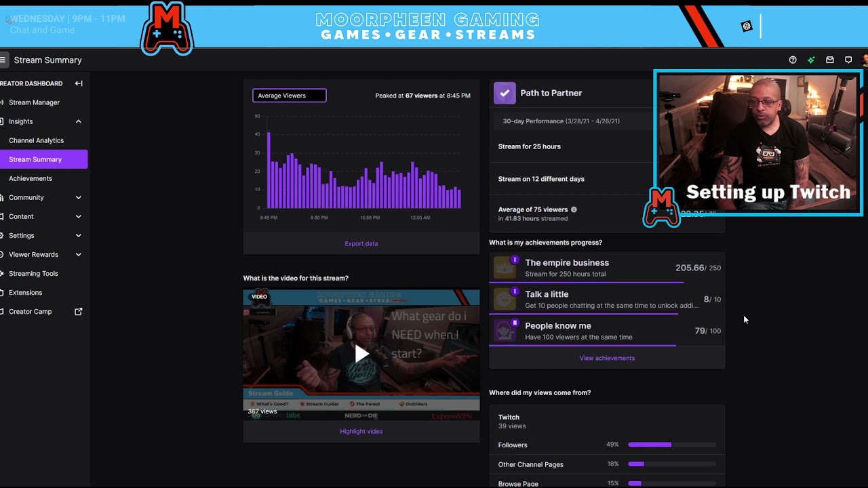
Task: Click the 'Followers' source row label
Action: coord(513,445)
